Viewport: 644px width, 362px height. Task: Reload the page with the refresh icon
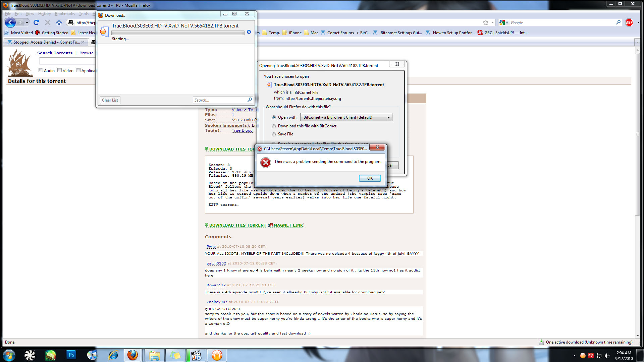(36, 22)
